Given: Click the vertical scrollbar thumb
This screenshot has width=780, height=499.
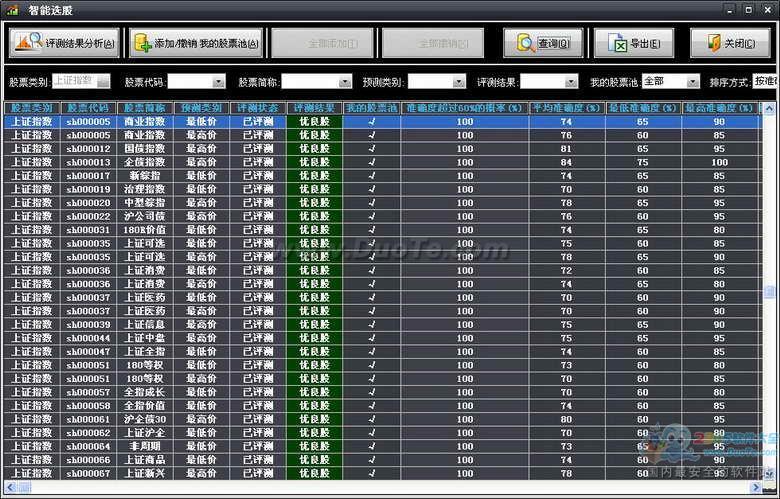Looking at the screenshot, I should pos(769,292).
